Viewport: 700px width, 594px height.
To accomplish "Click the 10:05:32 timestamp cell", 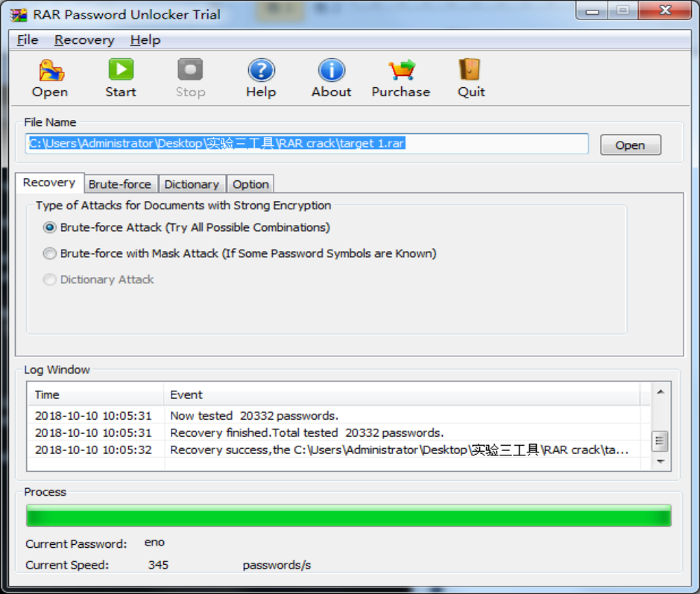I will pyautogui.click(x=93, y=450).
